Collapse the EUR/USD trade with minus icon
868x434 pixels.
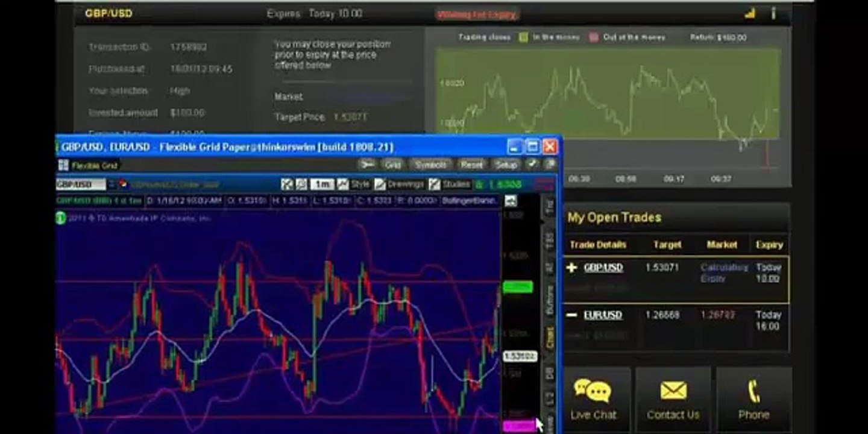[572, 315]
